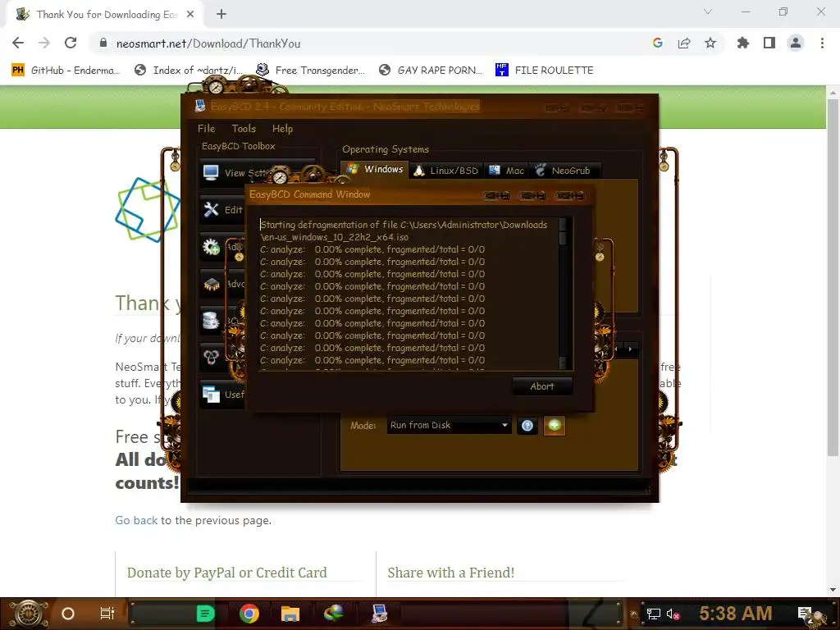Viewport: 840px width, 630px height.
Task: Click the 'Starting defragmentation of file' log line
Action: coord(404,225)
